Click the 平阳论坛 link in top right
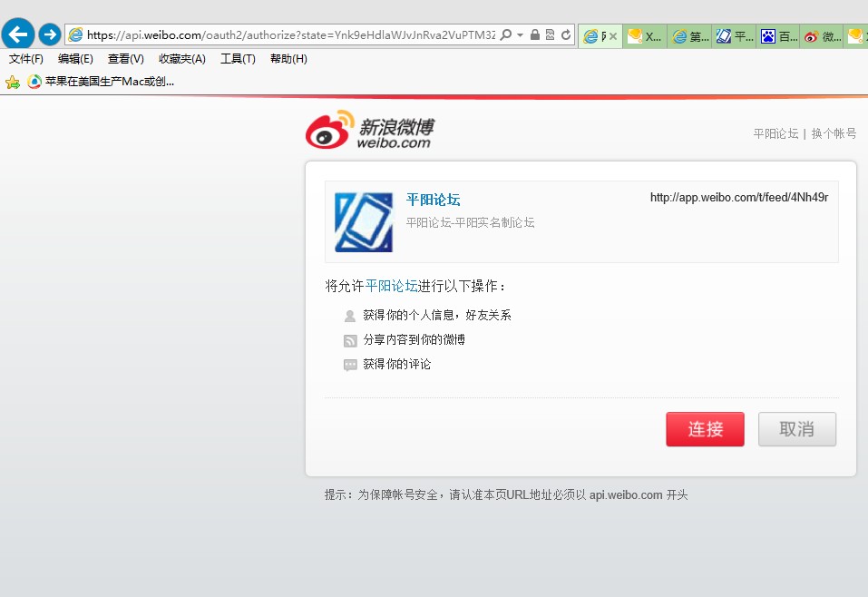This screenshot has height=597, width=868. click(x=775, y=133)
